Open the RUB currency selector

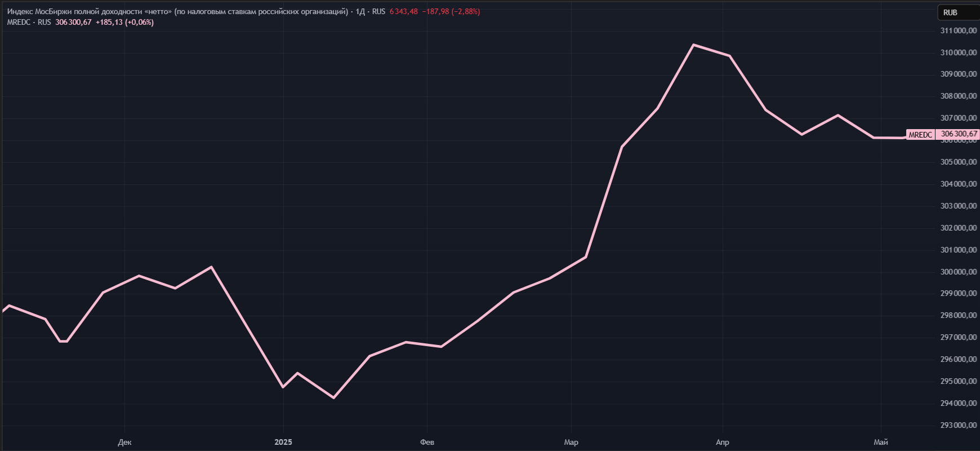[x=950, y=12]
